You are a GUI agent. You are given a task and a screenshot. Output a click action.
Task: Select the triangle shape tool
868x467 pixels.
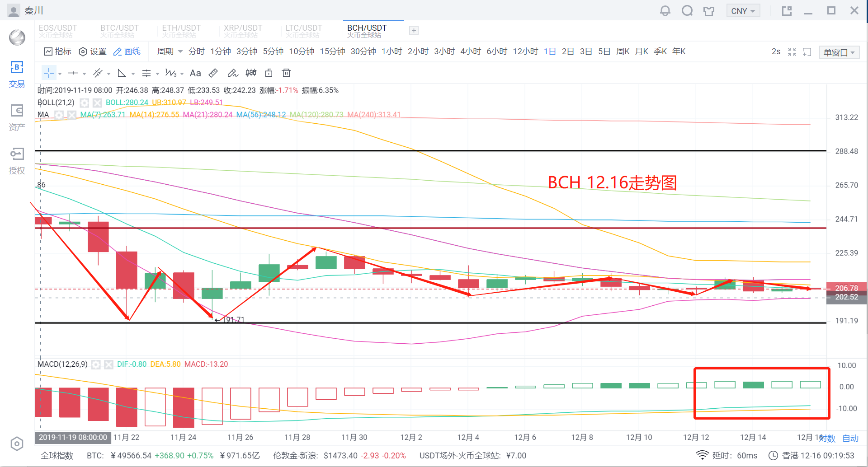pyautogui.click(x=122, y=73)
